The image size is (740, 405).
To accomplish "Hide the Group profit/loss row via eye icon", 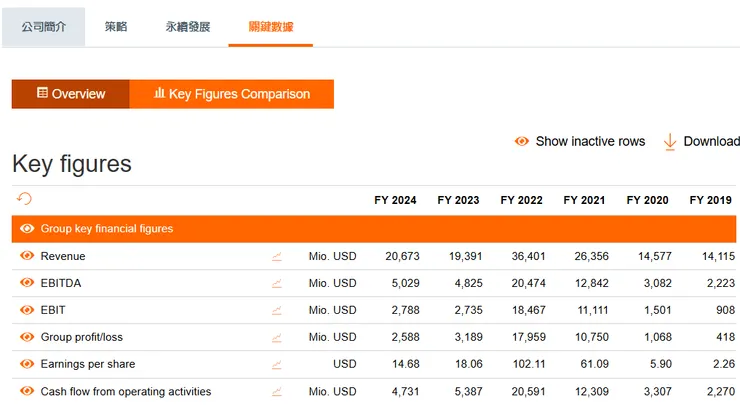I will click(x=27, y=337).
